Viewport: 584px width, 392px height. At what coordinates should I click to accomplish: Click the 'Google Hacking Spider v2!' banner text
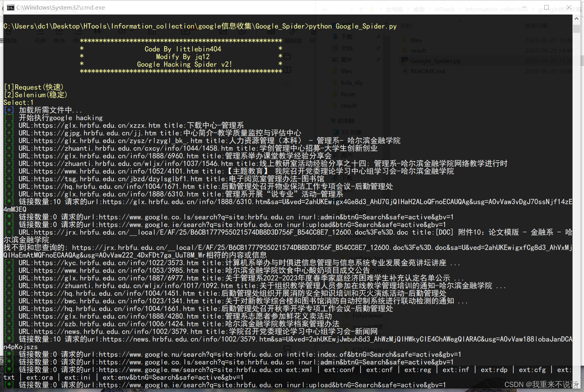click(x=184, y=64)
